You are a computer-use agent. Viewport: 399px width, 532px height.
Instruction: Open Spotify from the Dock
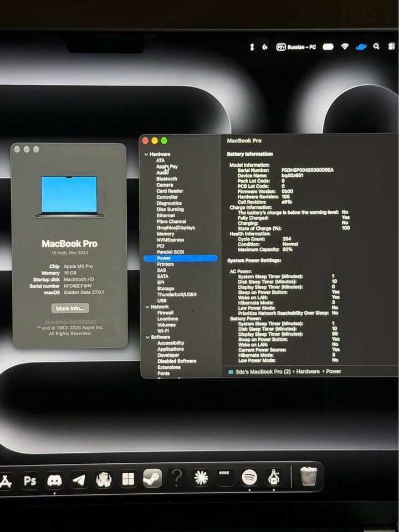[x=249, y=477]
